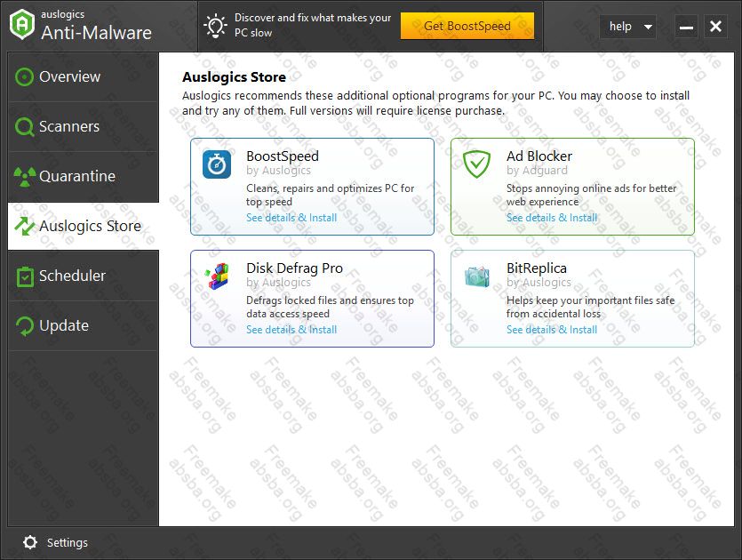
Task: Click 'Helps keep your important files safe' description
Action: click(590, 308)
